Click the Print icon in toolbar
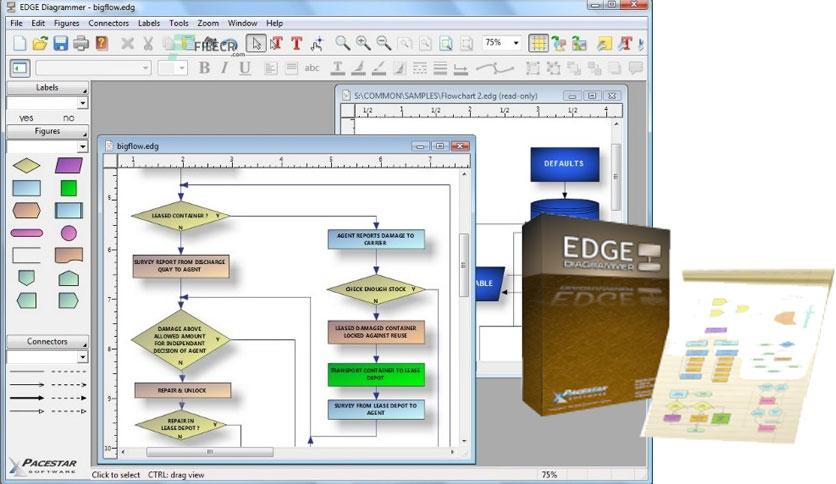Viewport: 836px width, 484px height. (81, 43)
